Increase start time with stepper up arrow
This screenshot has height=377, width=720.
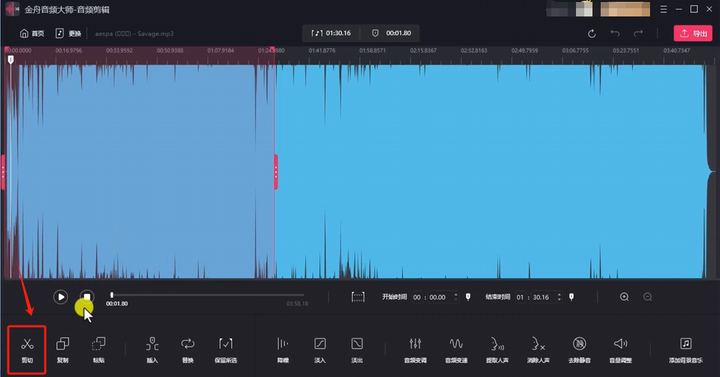(456, 295)
